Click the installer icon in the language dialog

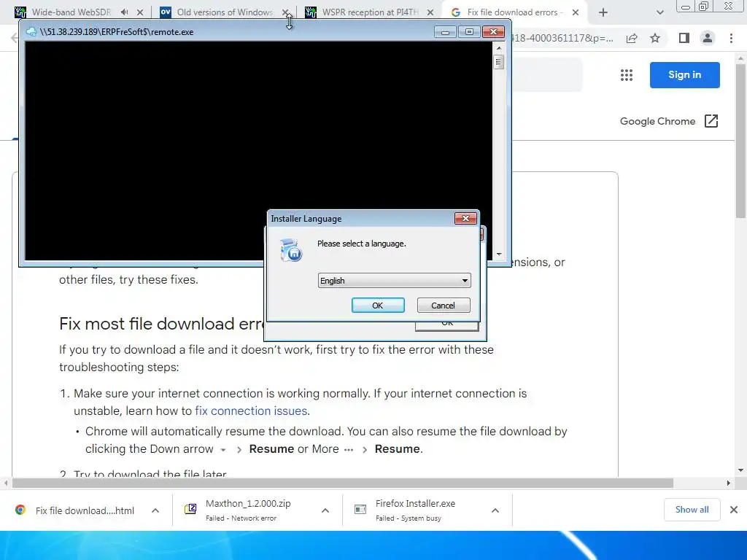tap(290, 250)
